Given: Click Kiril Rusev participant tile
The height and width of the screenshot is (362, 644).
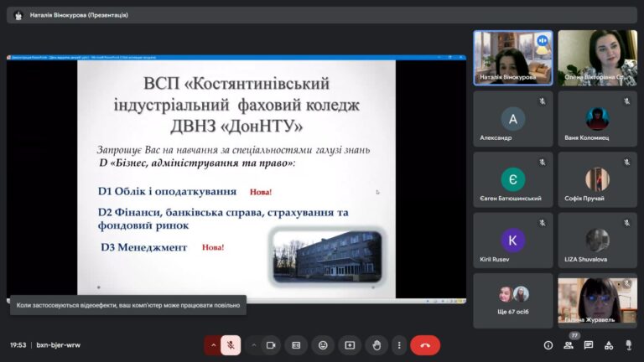Looking at the screenshot, I should coord(513,240).
